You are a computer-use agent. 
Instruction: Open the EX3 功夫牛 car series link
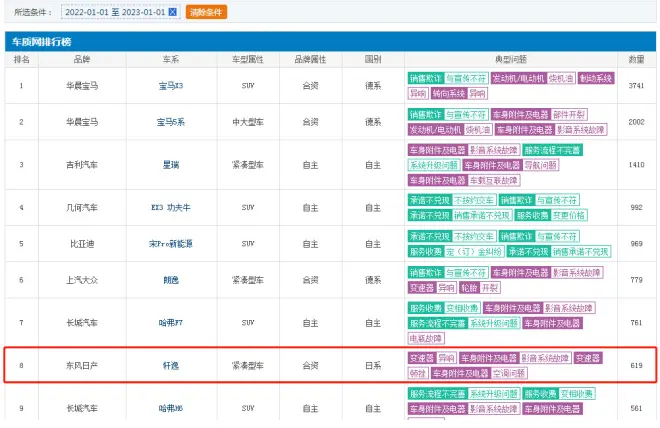(171, 207)
